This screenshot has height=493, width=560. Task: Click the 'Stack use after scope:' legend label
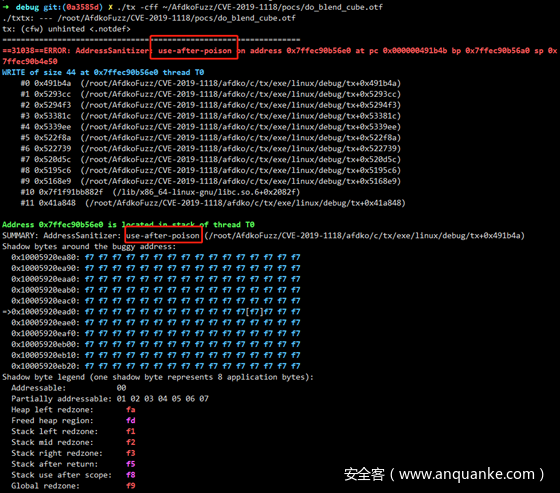tap(61, 475)
